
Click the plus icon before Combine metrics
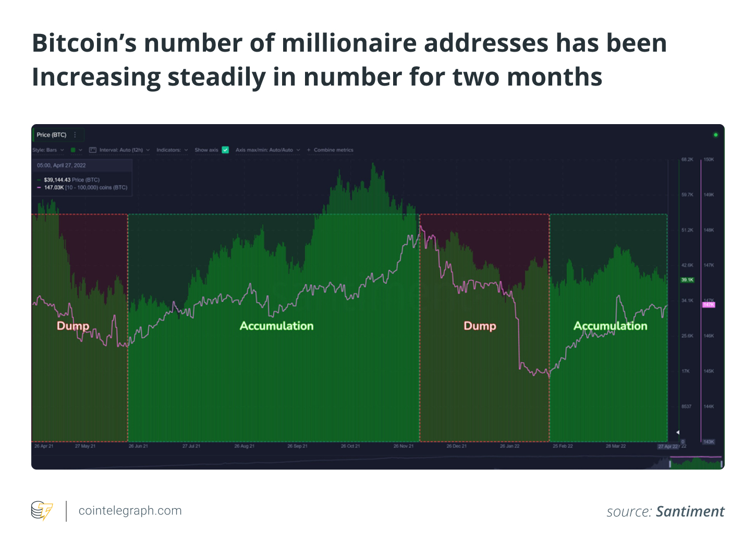[309, 150]
